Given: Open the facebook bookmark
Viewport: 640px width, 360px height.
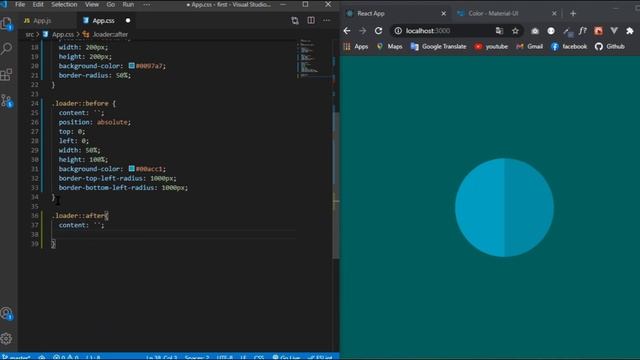Looking at the screenshot, I should click(x=569, y=47).
